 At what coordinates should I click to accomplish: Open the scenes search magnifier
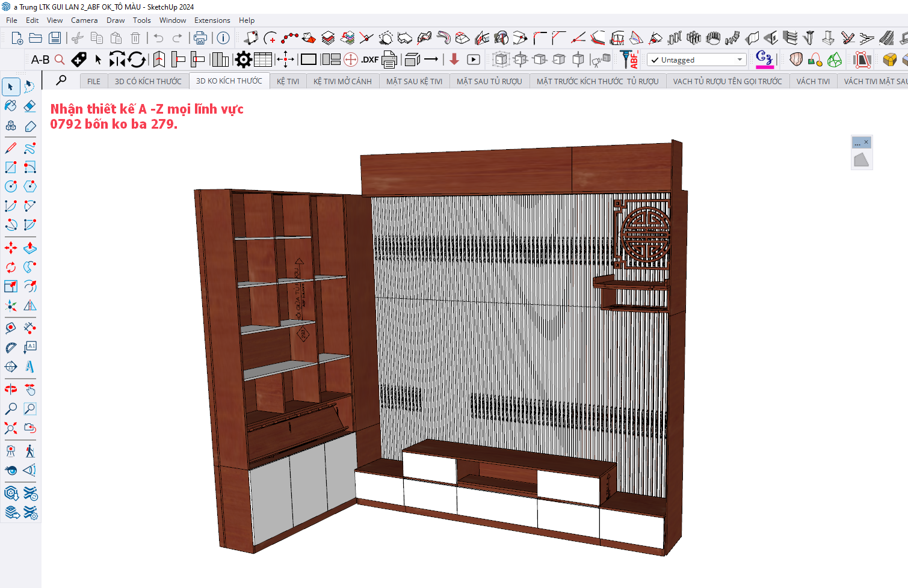pos(61,81)
